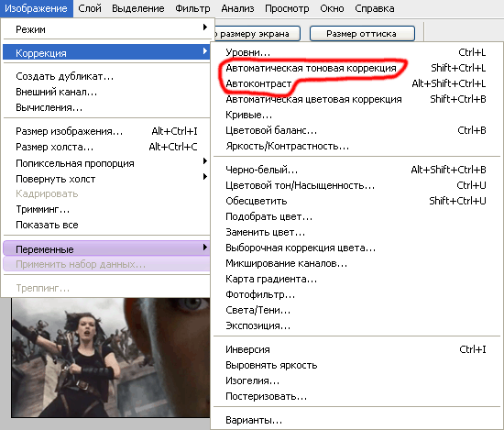Viewport: 504px width, 430px height.
Task: Open the Фильтр menu in menu bar
Action: point(192,8)
